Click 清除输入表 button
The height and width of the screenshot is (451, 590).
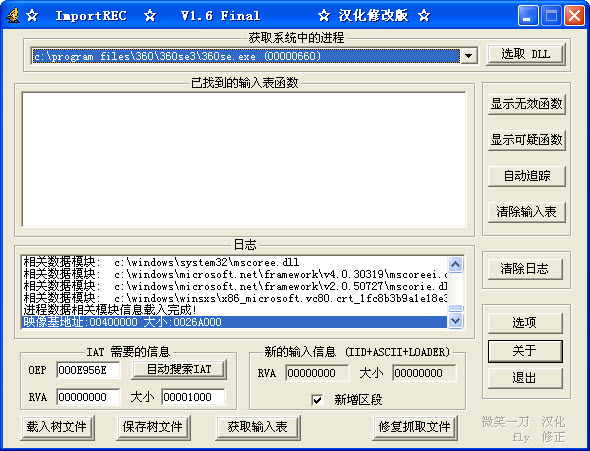526,212
